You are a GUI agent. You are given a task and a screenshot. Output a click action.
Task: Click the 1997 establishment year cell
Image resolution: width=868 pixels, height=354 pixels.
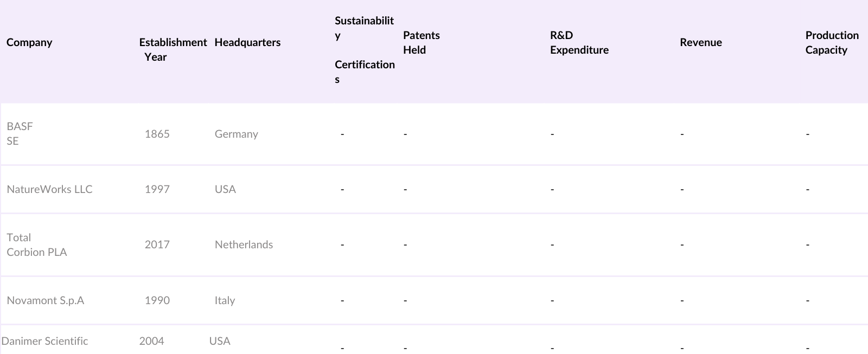(157, 189)
